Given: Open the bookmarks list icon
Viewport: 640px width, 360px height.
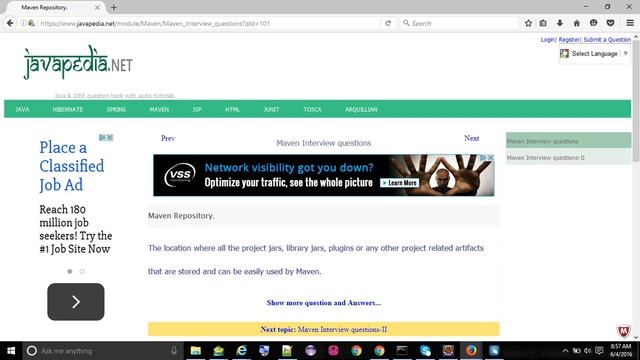Looking at the screenshot, I should click(x=543, y=23).
